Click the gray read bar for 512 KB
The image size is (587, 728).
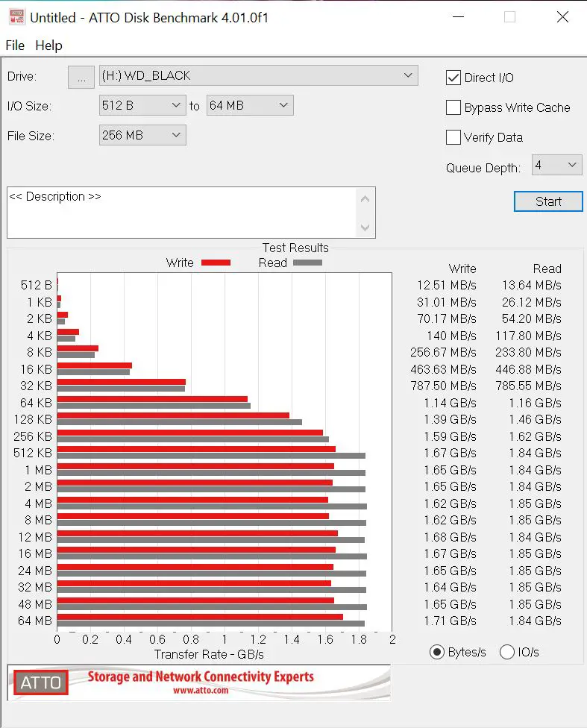211,456
